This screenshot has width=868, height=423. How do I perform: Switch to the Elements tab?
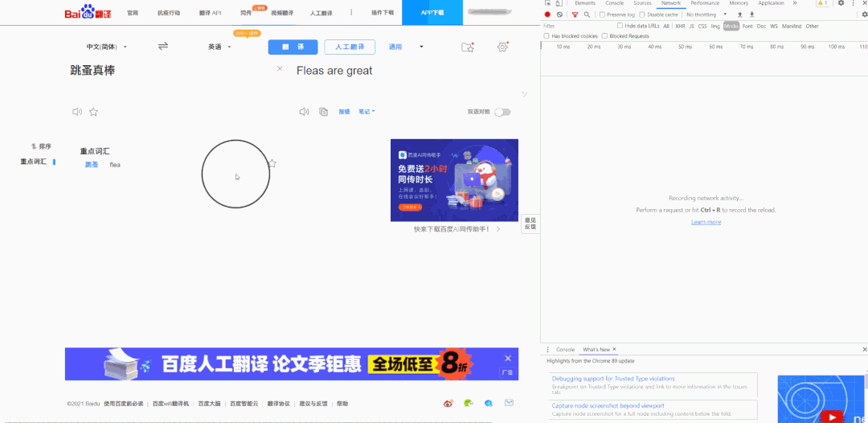tap(585, 3)
